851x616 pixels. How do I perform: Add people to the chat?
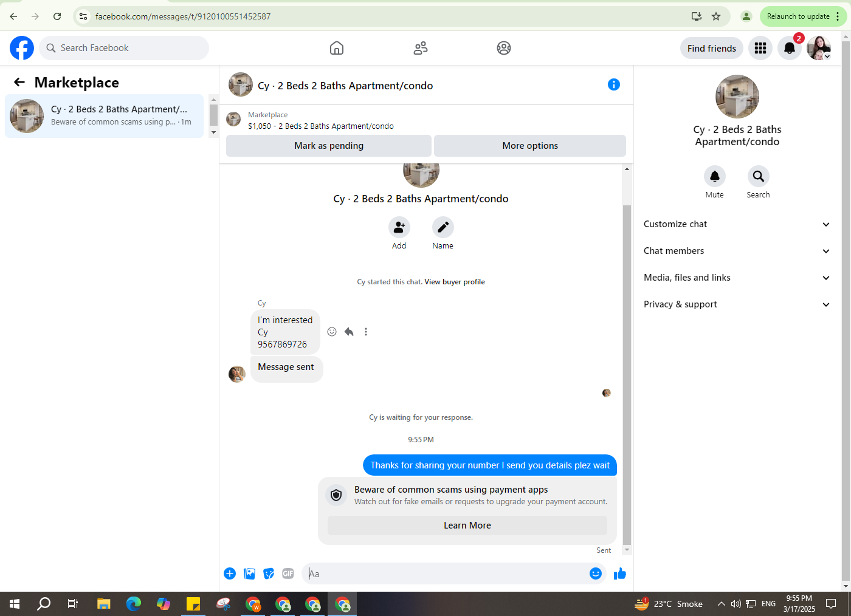[399, 227]
